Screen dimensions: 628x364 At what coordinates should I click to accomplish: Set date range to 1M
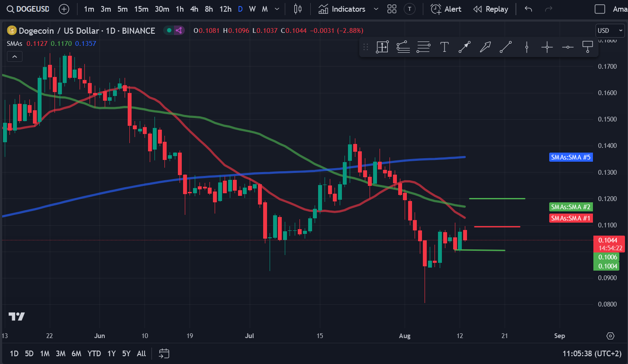pos(45,354)
